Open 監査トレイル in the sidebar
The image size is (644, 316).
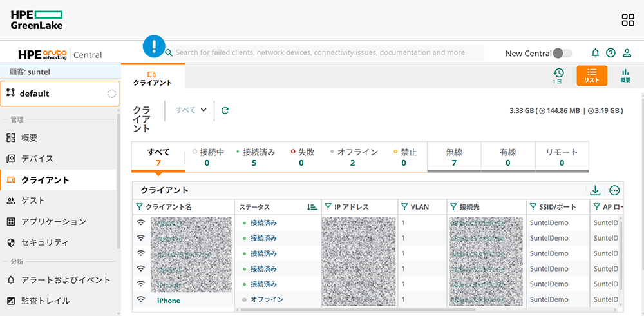coord(59,301)
